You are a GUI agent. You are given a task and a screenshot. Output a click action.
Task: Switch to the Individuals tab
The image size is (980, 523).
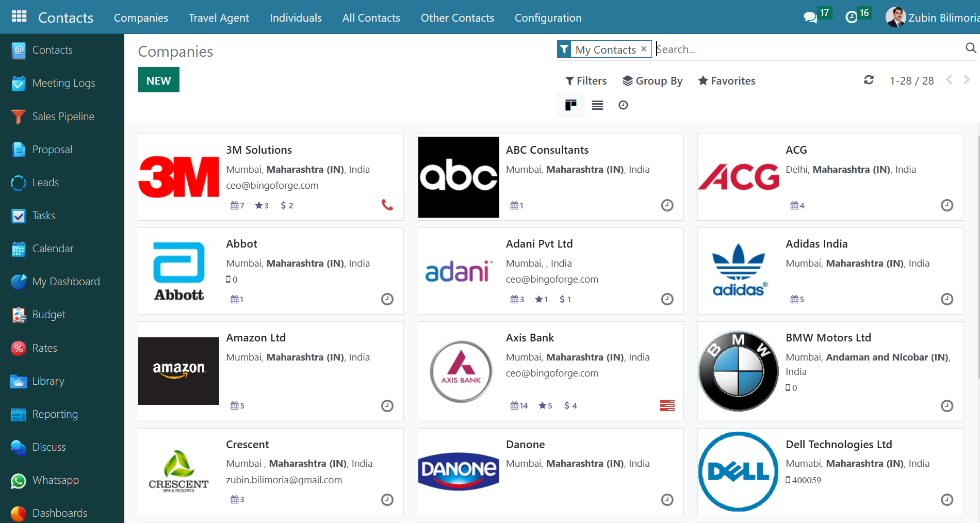coord(296,18)
